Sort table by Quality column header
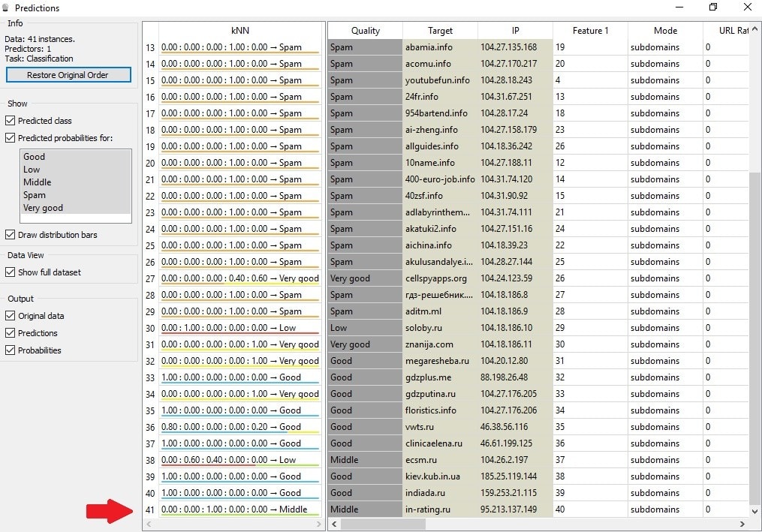The width and height of the screenshot is (762, 532). point(365,31)
